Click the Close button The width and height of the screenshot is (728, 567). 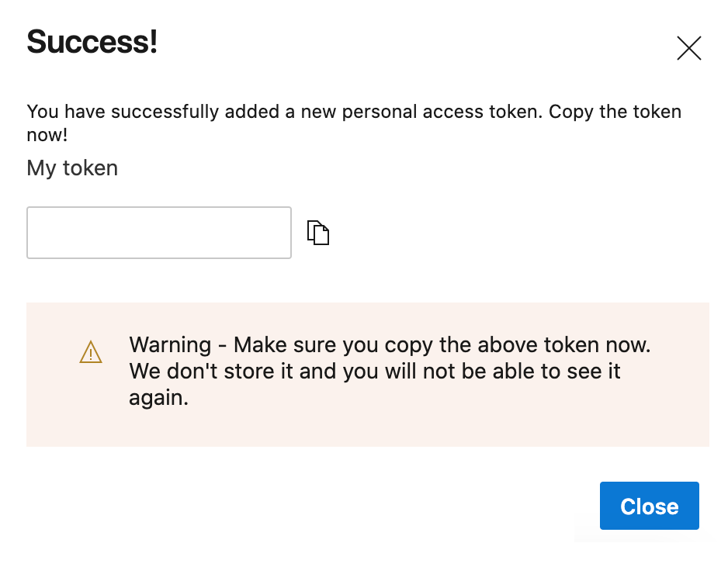click(x=649, y=506)
